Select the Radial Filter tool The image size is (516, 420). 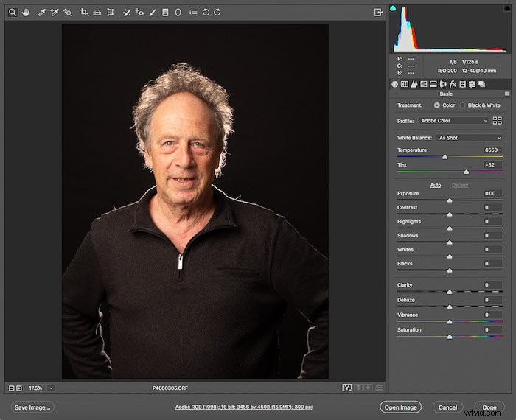(178, 13)
